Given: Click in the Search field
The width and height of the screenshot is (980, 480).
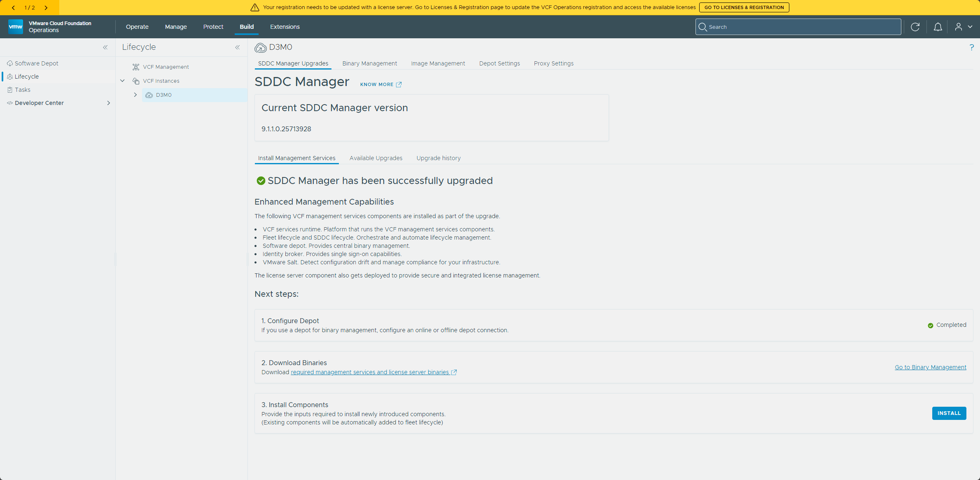Looking at the screenshot, I should pos(798,27).
